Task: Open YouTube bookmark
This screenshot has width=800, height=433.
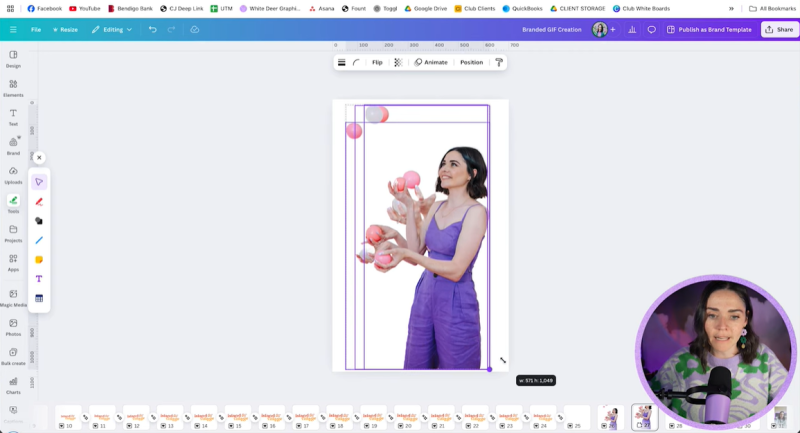Action: [85, 9]
